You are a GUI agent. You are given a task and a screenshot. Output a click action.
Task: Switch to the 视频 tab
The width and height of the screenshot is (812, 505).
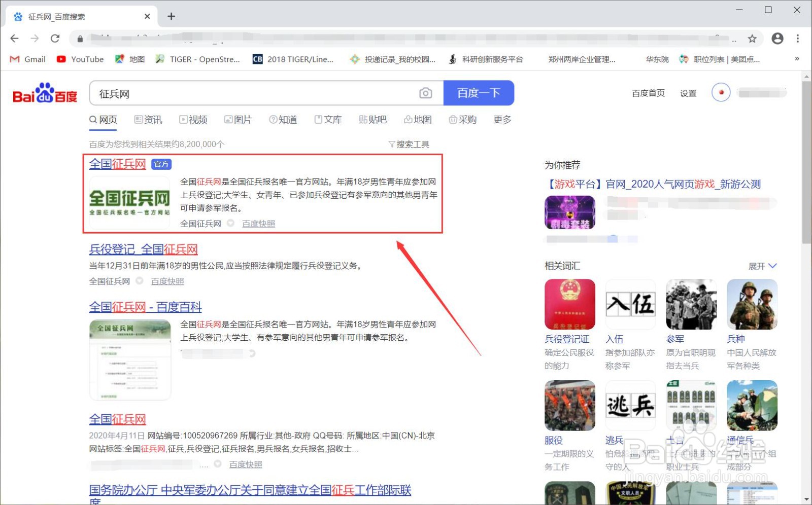[193, 120]
